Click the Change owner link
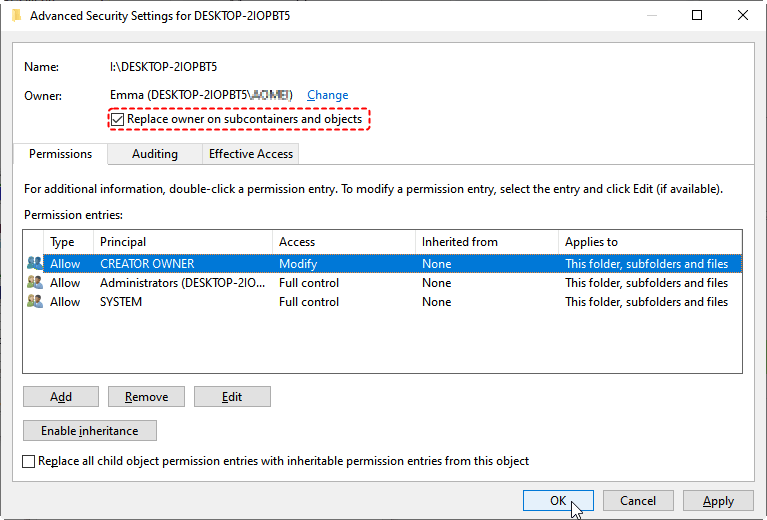The width and height of the screenshot is (767, 520). (327, 95)
